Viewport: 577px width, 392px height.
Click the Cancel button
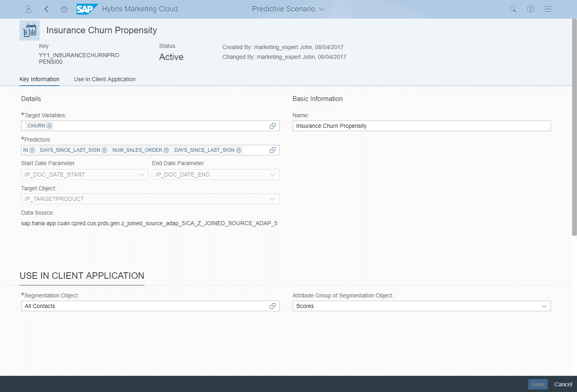563,384
